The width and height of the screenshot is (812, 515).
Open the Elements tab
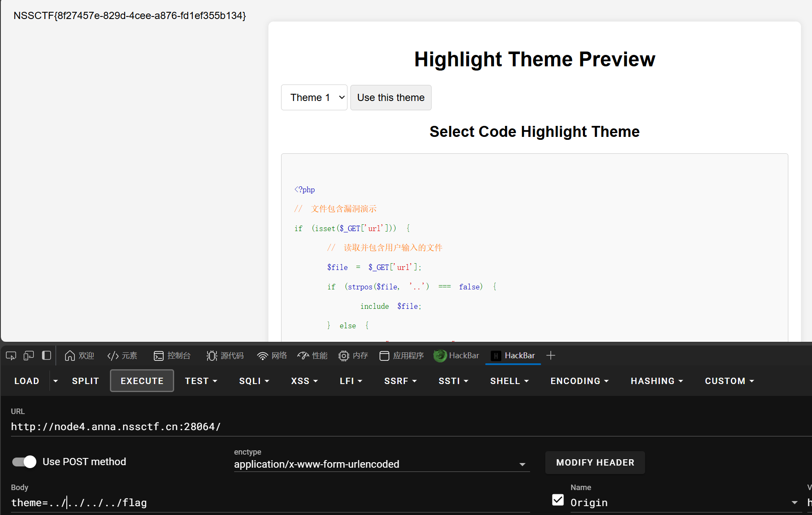click(122, 356)
